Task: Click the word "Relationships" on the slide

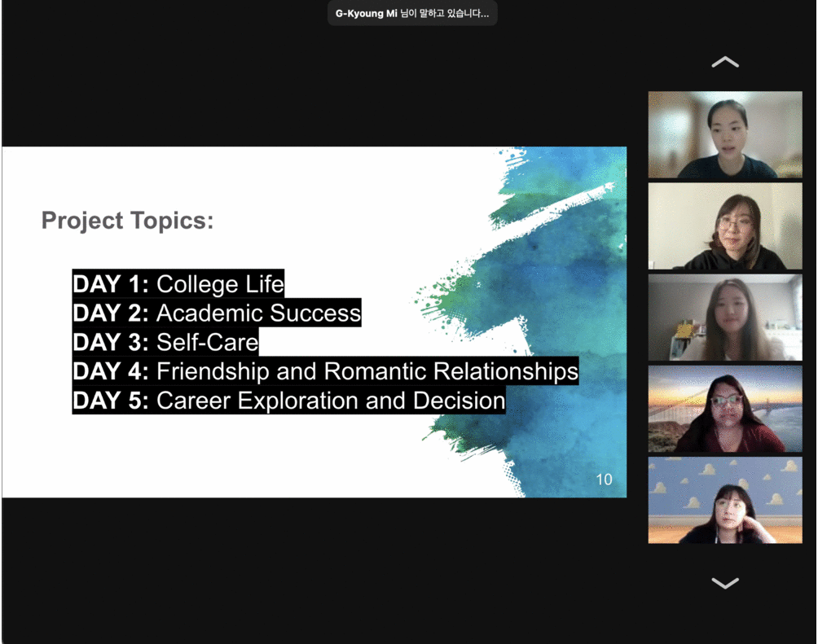Action: point(505,372)
